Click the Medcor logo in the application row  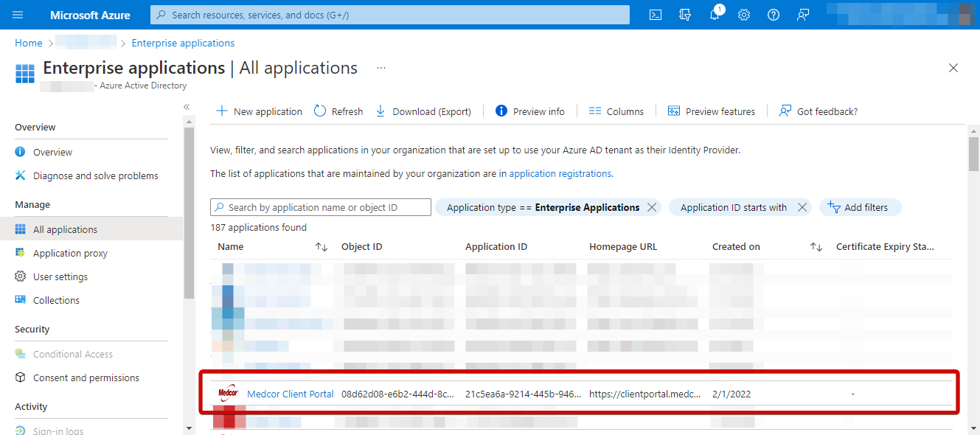[229, 394]
